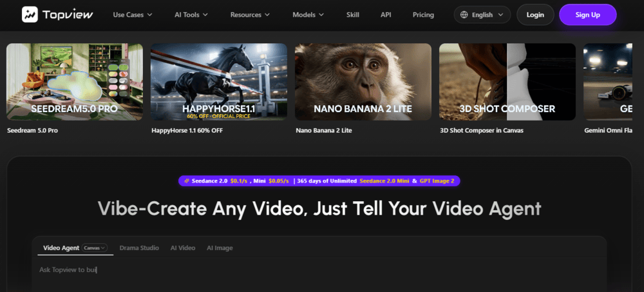
Task: Open the English language selector chevron
Action: point(500,15)
